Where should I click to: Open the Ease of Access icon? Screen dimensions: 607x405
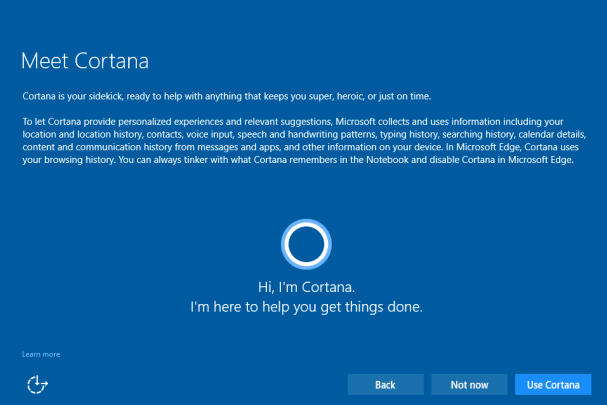(37, 384)
